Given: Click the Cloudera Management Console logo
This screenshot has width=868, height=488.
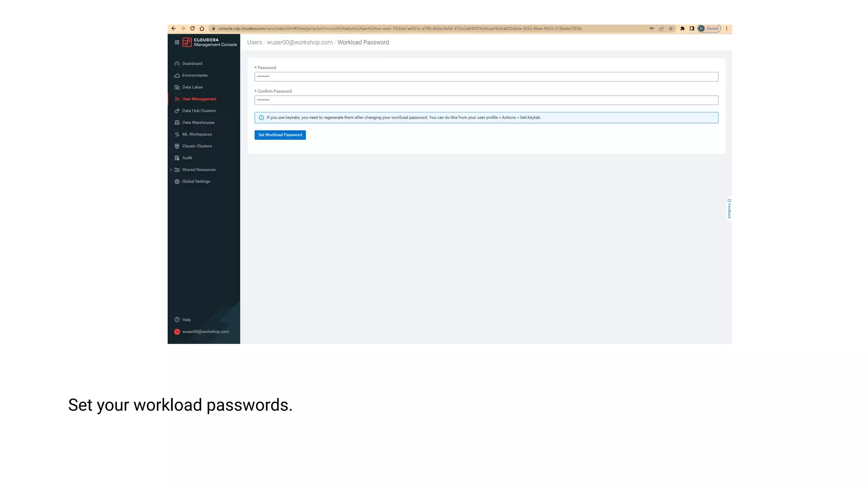Looking at the screenshot, I should (210, 42).
